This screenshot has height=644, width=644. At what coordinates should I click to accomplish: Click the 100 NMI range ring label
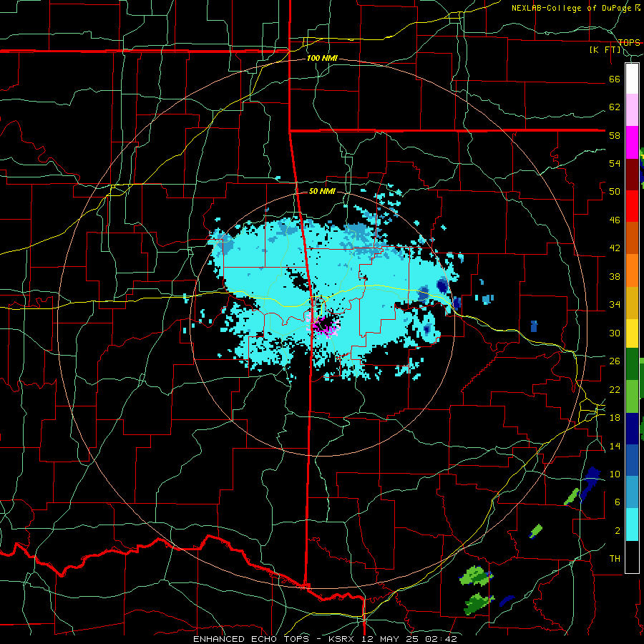click(x=322, y=59)
